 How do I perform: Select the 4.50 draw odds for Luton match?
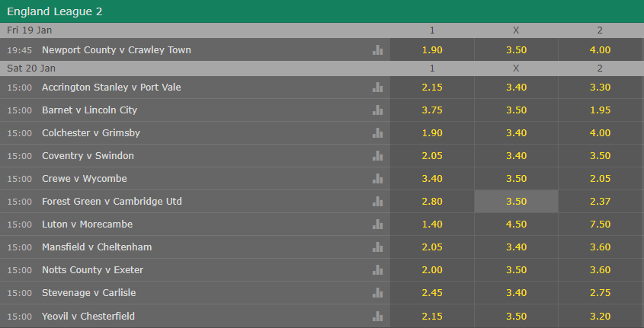point(516,225)
